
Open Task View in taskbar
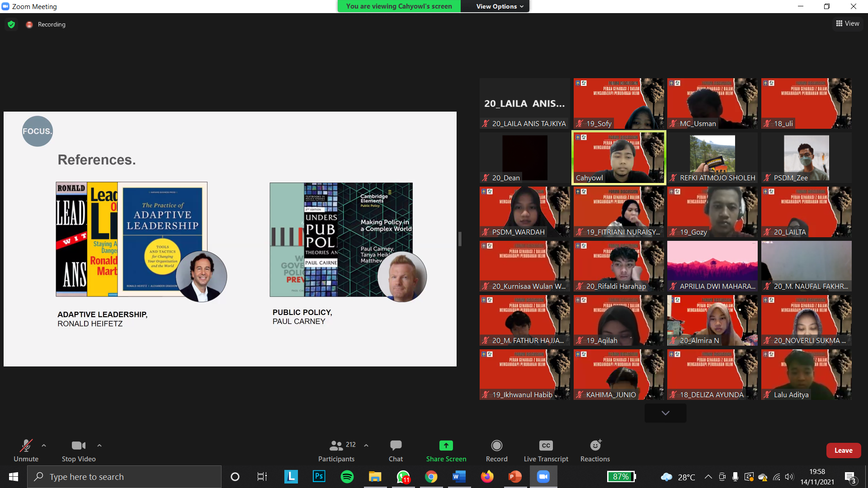262,477
